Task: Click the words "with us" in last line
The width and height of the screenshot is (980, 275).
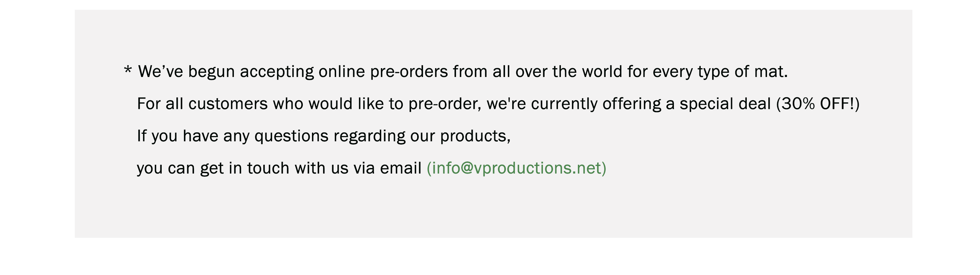Action: (x=321, y=168)
